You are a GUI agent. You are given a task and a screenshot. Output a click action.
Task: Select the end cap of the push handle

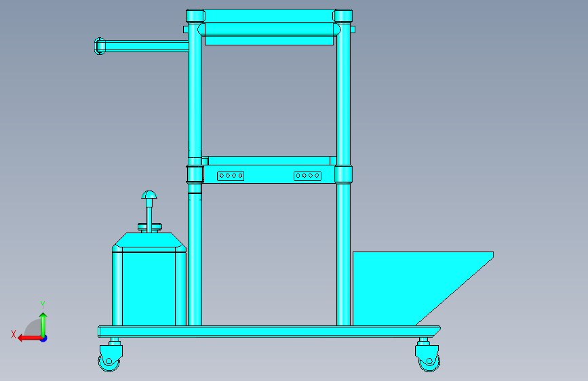(100, 46)
